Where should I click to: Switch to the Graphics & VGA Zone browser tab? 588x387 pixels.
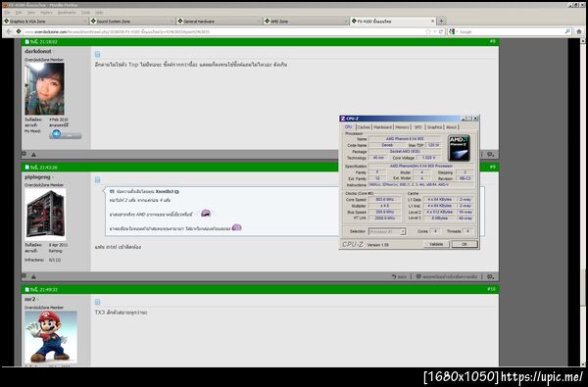tap(45, 22)
